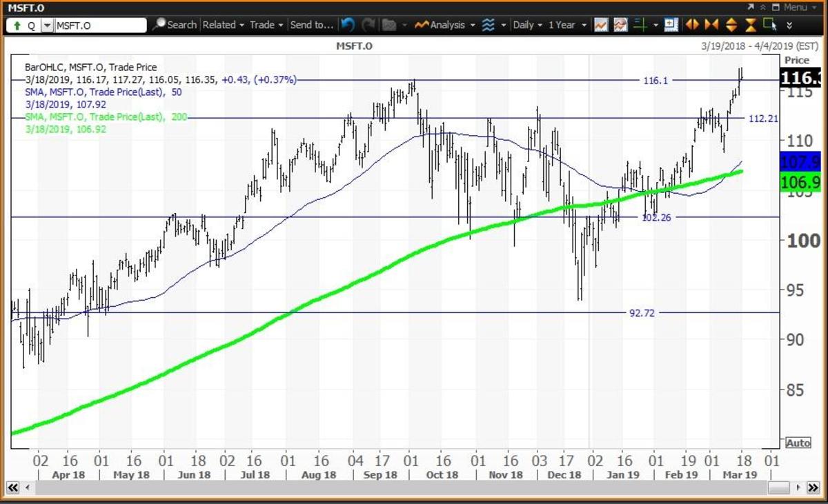Screen dimensions: 828x504
Task: Click the blue undo arrow icon
Action: [348, 25]
